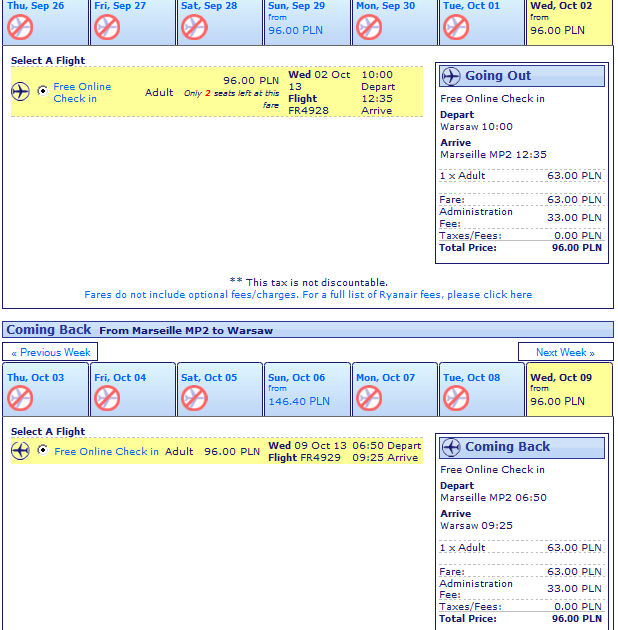
Task: Click no-flight icon under Mon, Oct 07
Action: pyautogui.click(x=369, y=398)
